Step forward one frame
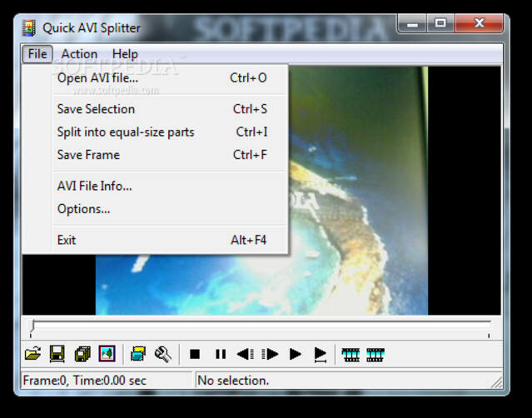The image size is (532, 418). 270,354
